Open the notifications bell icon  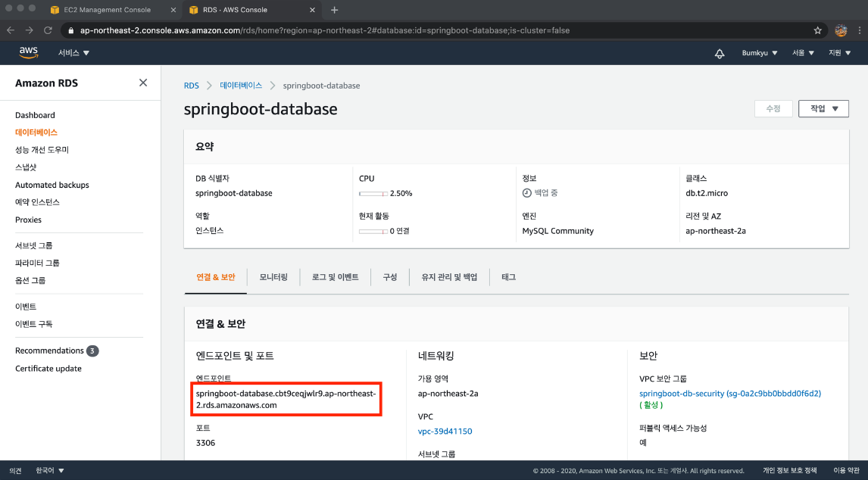click(720, 54)
